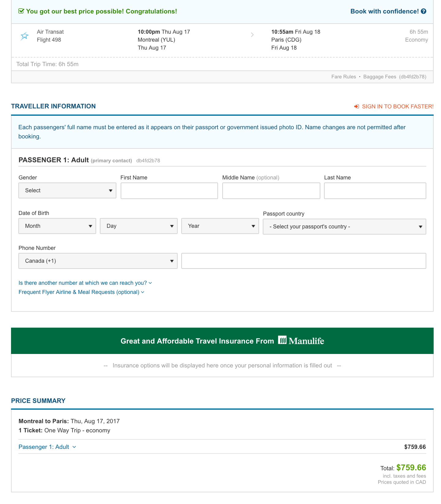Click the sign-in arrow icon
The width and height of the screenshot is (441, 504).
(356, 107)
